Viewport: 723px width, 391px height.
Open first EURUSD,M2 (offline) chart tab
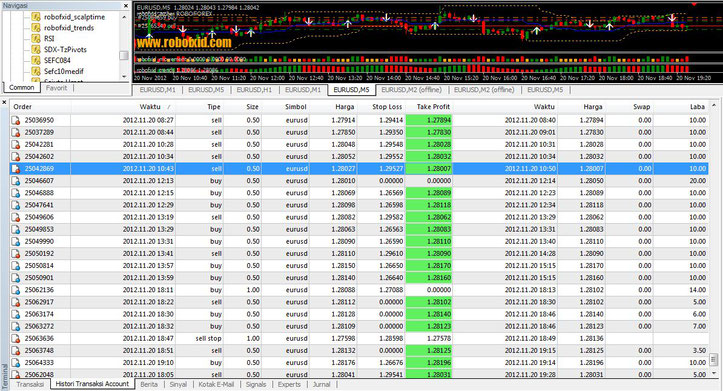click(x=411, y=90)
